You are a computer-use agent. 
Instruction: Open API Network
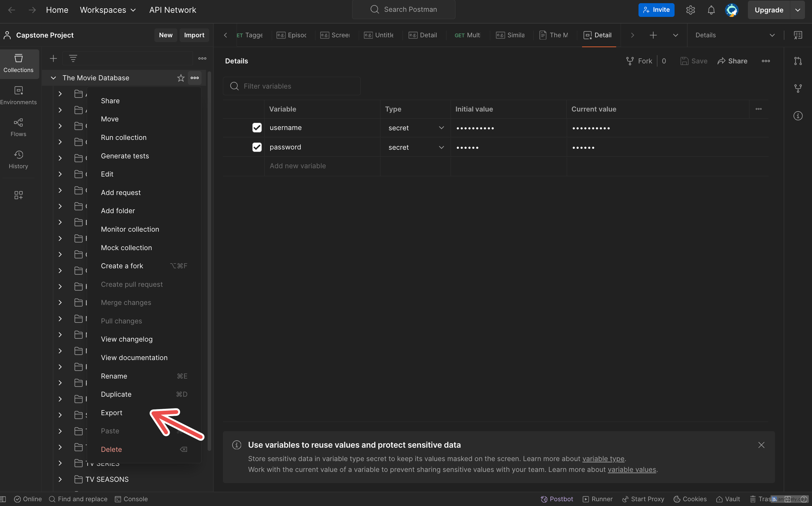click(173, 10)
